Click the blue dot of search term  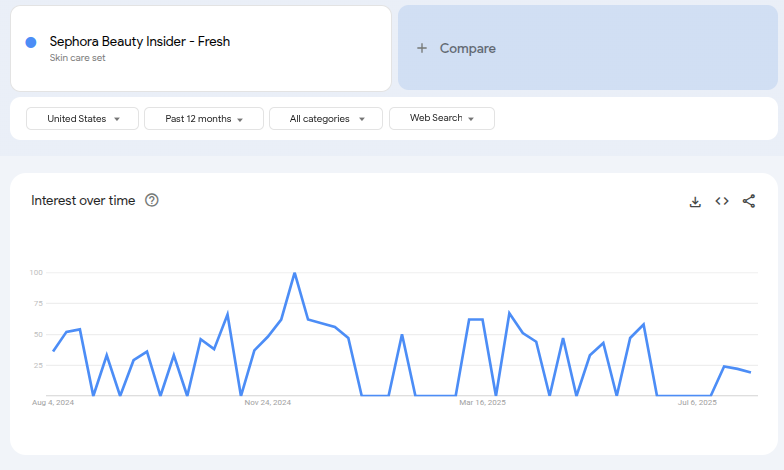31,42
